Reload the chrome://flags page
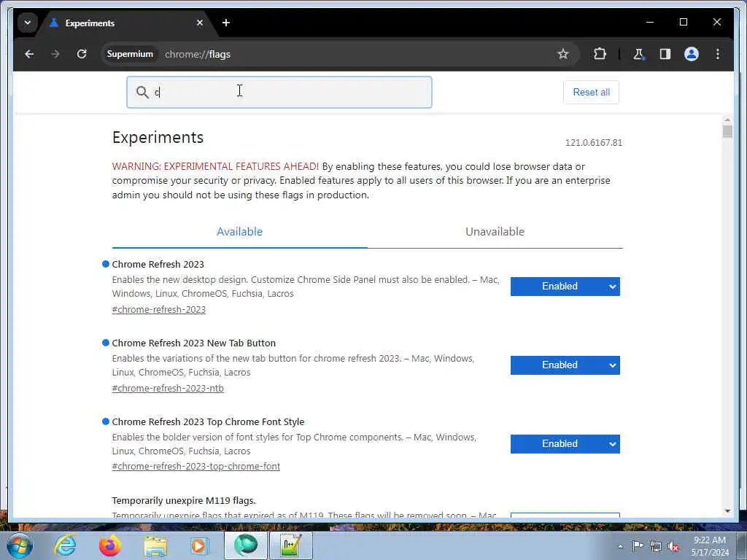 coord(82,54)
